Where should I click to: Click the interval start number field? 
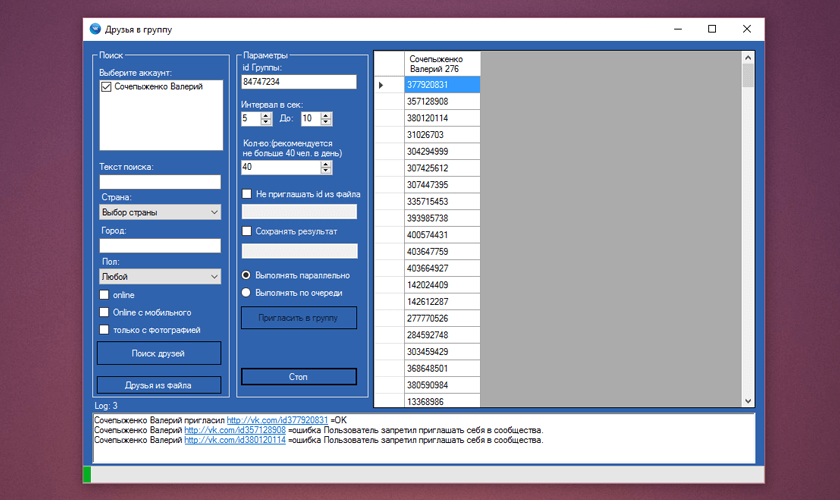pos(251,118)
